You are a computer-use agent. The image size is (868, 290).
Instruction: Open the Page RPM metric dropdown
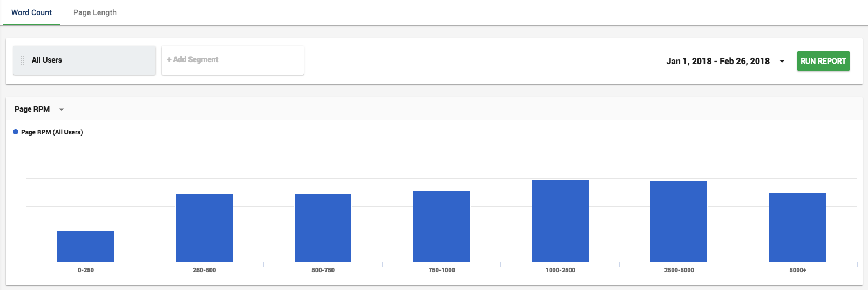[x=39, y=109]
